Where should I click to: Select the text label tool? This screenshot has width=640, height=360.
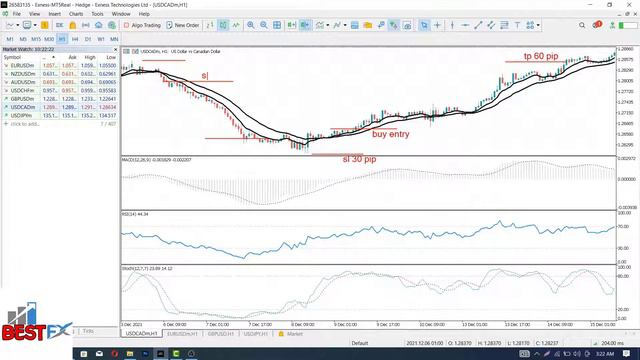517,25
